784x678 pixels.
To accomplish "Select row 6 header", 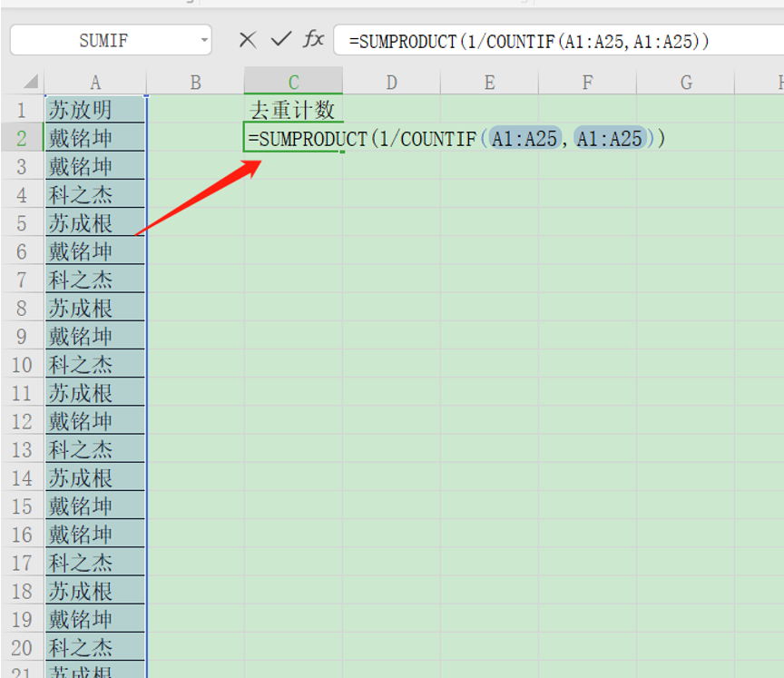I will point(22,251).
